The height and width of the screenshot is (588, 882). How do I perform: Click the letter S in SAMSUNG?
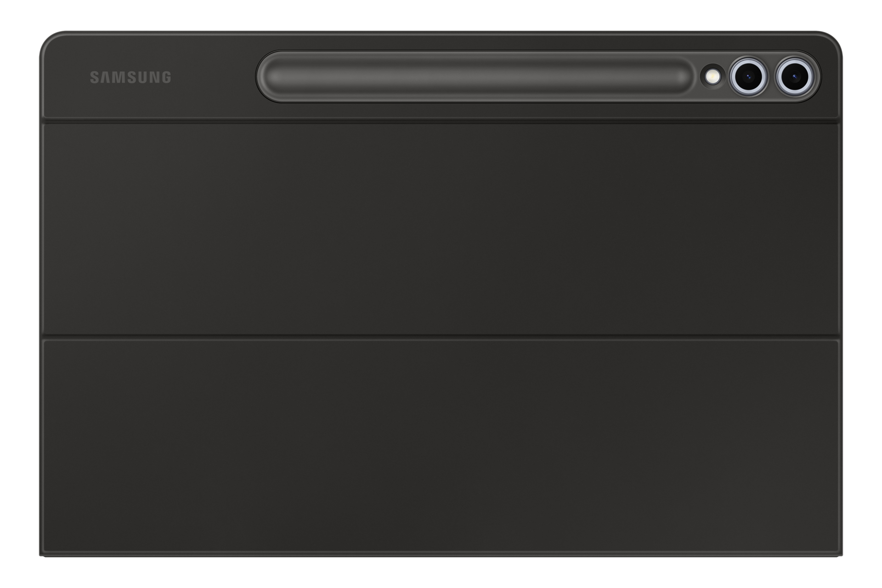(x=94, y=77)
